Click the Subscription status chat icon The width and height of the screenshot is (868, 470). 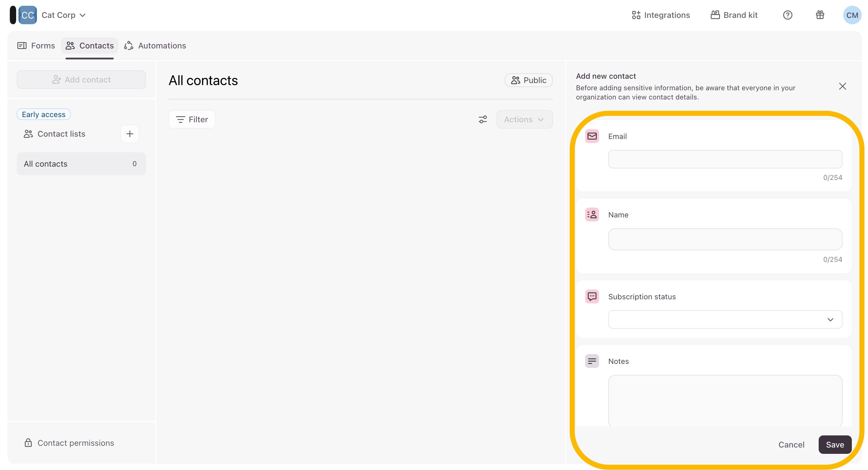[x=592, y=297]
